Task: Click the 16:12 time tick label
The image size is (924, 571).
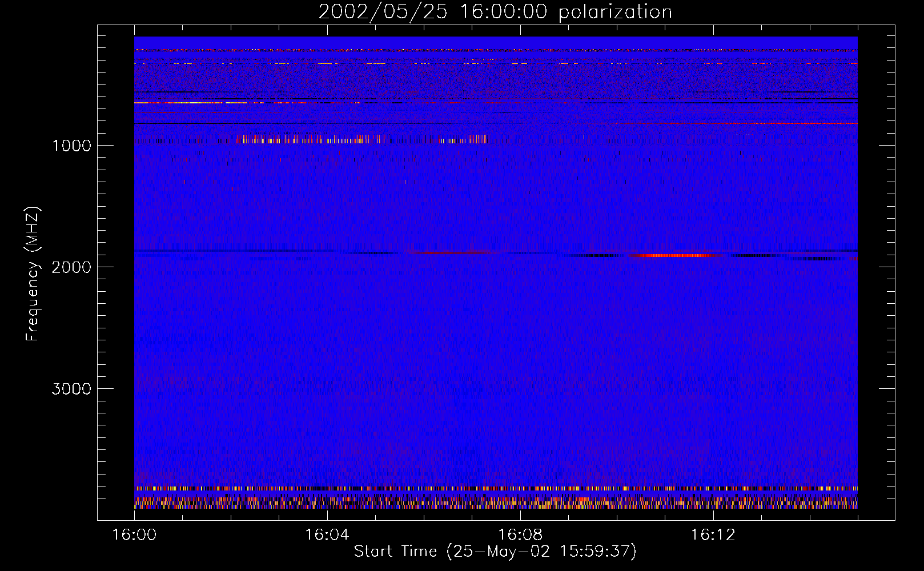Action: click(713, 534)
